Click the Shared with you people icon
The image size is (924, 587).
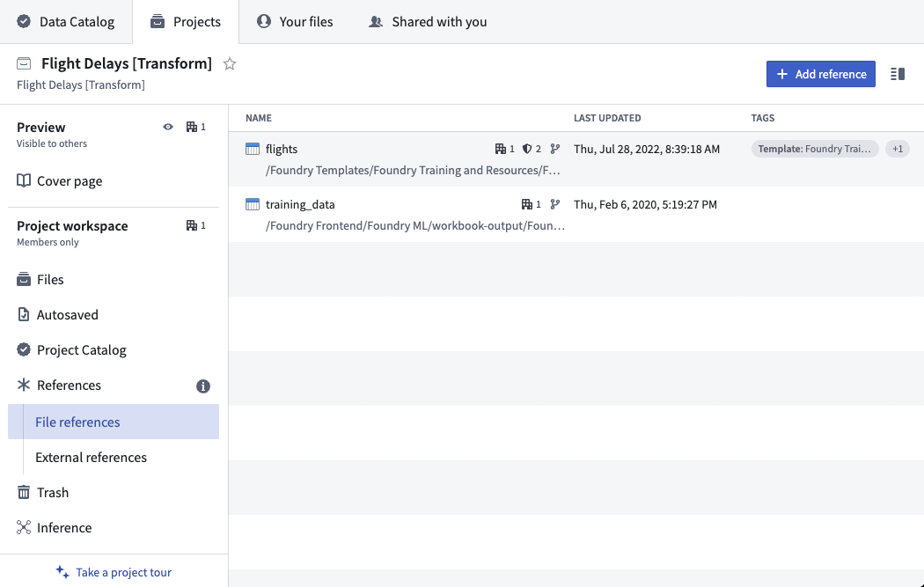[x=376, y=22]
